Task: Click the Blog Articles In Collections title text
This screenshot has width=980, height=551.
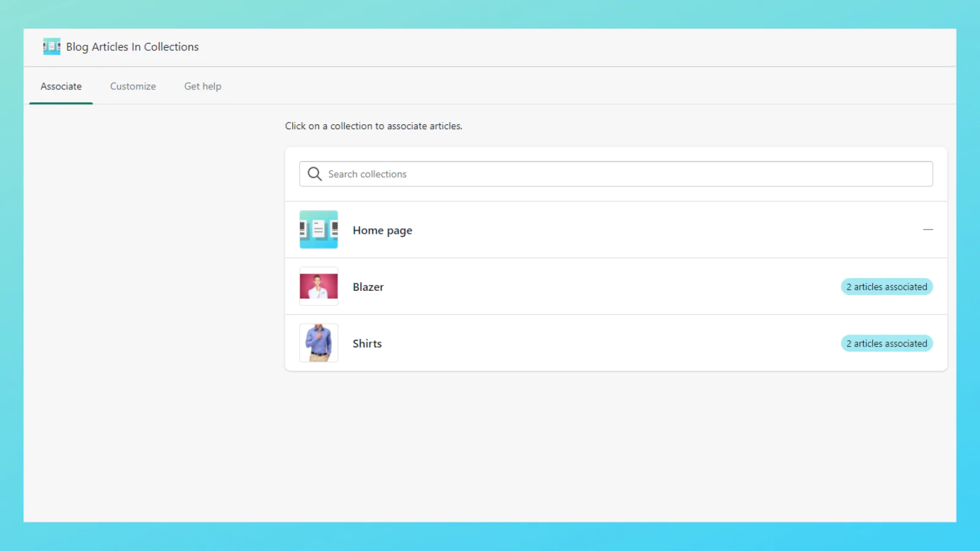Action: [132, 47]
